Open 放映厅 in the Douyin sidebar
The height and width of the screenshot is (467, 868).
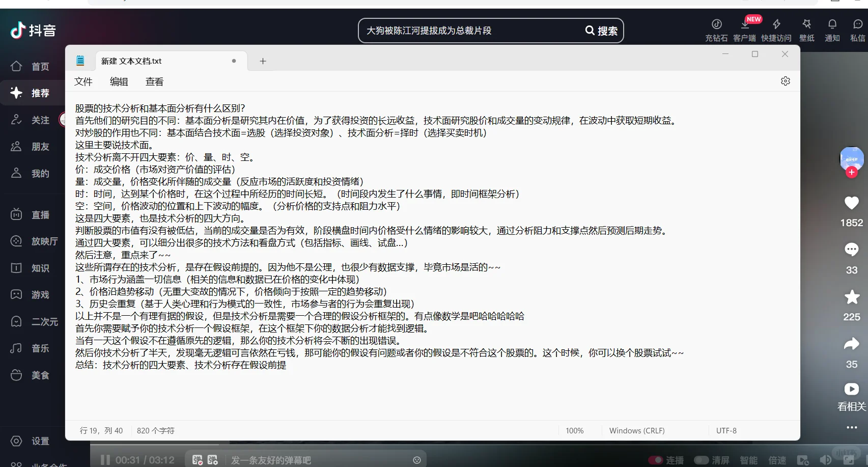pos(35,241)
